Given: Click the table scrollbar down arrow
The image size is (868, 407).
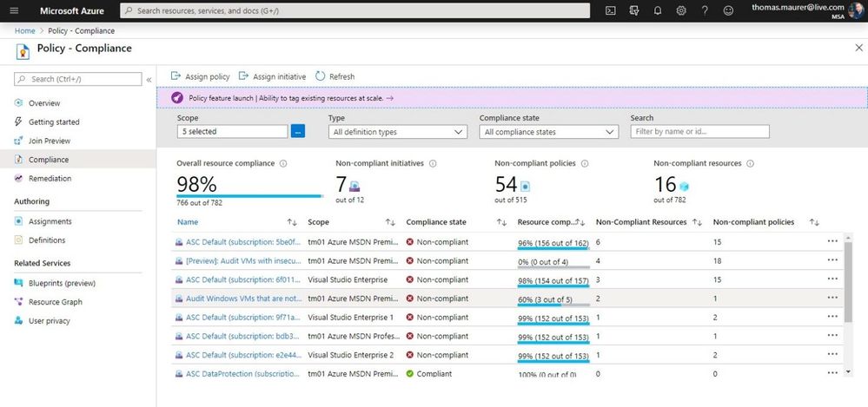Looking at the screenshot, I should click(849, 372).
